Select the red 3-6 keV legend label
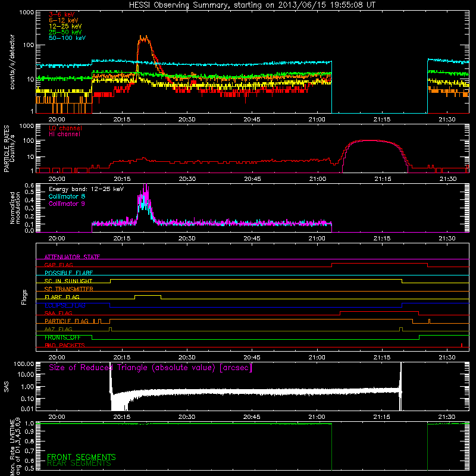This screenshot has width=476, height=476. point(61,14)
